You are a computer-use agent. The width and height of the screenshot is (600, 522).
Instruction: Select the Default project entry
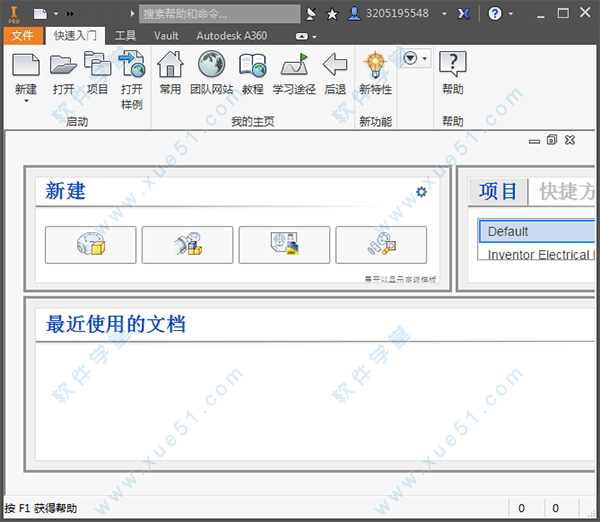click(x=537, y=232)
